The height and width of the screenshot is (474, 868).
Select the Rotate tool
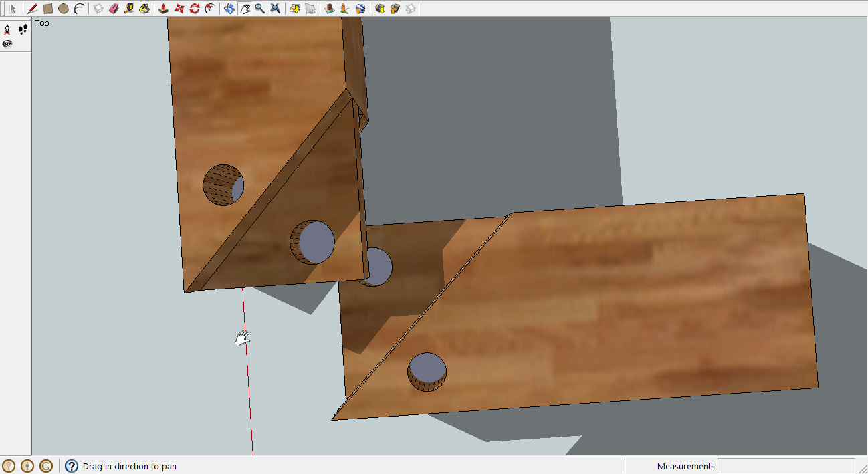tap(195, 9)
